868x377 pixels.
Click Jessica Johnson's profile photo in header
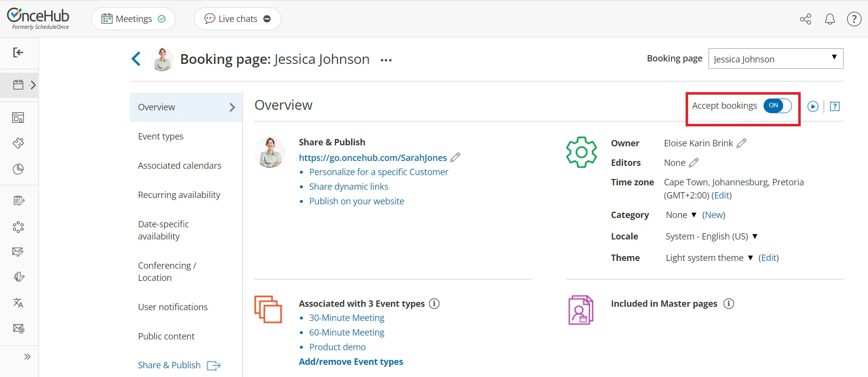162,60
